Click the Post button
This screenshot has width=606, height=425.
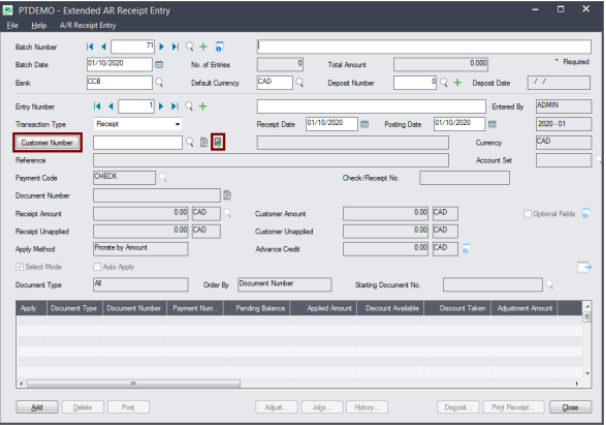coord(128,407)
